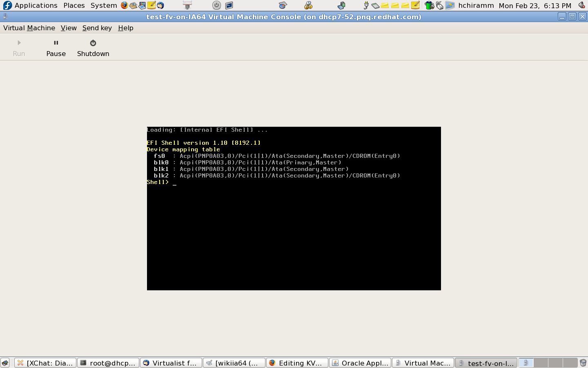Open the Send key menu
Image resolution: width=588 pixels, height=368 pixels.
[x=97, y=28]
